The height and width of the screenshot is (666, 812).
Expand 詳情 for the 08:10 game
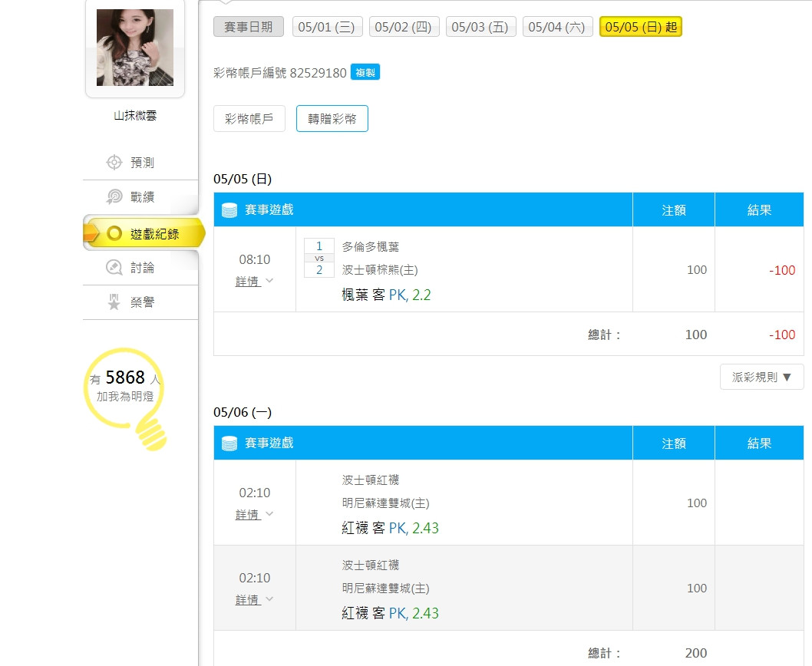(x=254, y=282)
